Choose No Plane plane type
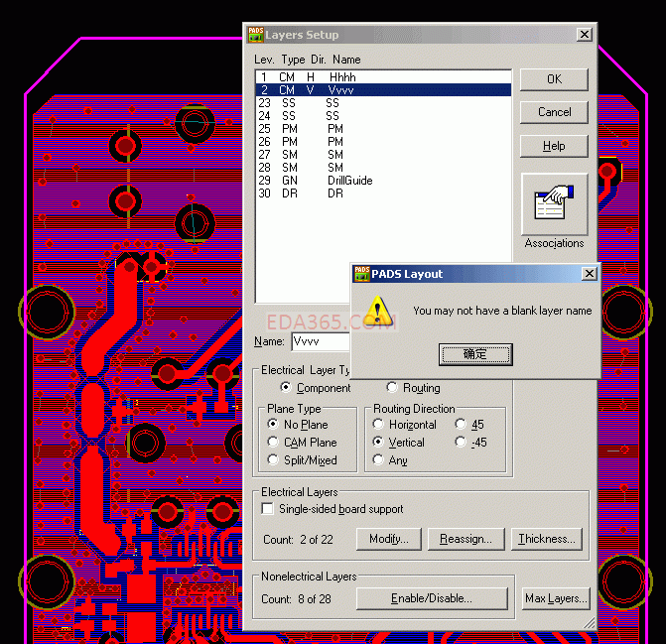This screenshot has width=666, height=644. [x=273, y=424]
